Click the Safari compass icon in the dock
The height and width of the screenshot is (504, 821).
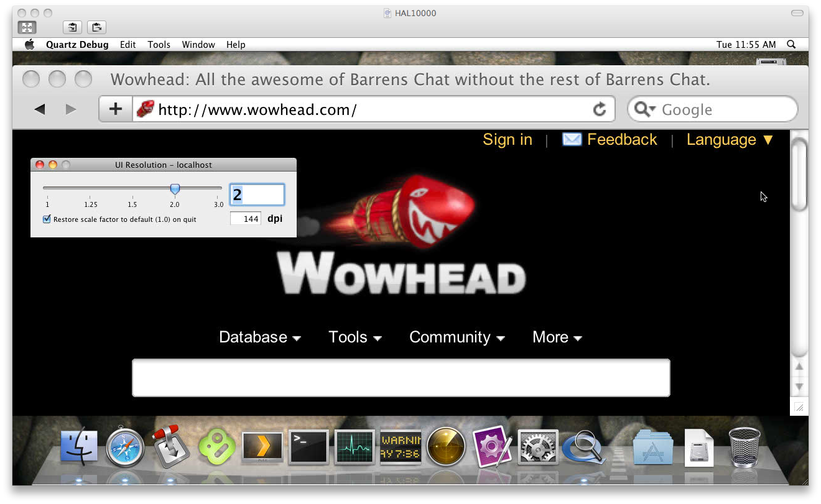click(x=125, y=447)
